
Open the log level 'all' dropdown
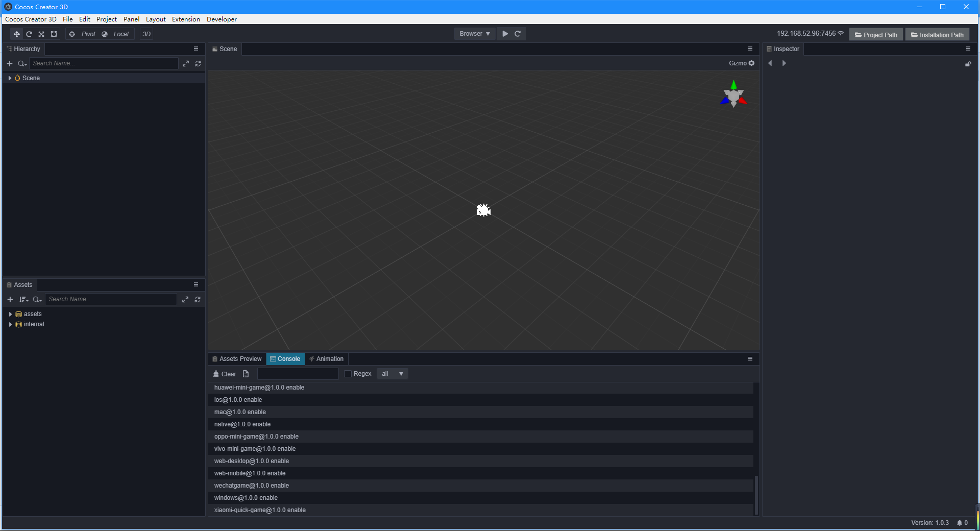click(x=392, y=374)
